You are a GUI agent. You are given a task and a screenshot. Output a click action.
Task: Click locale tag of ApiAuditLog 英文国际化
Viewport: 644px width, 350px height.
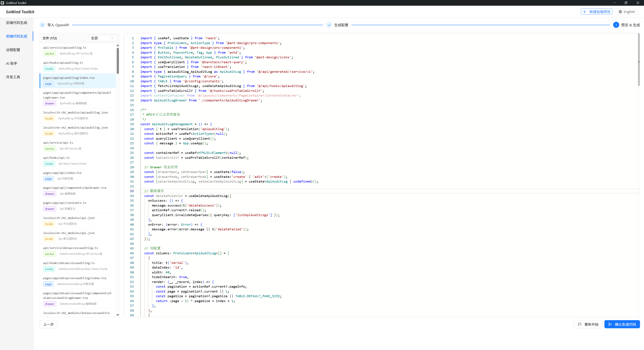(49, 133)
